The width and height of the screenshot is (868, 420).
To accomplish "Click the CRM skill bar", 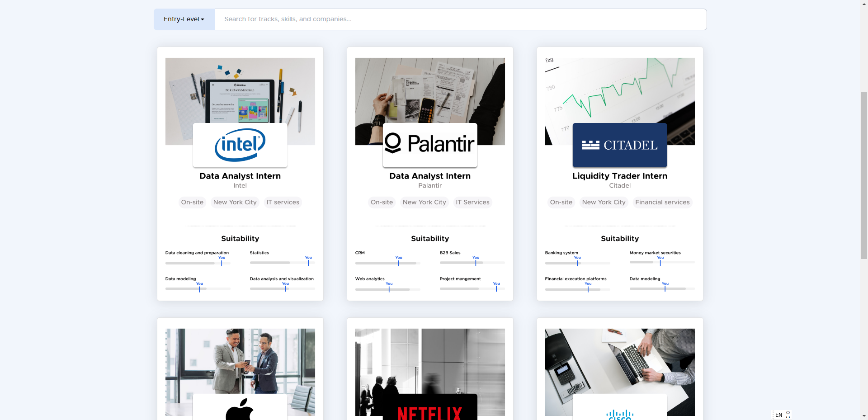I will point(387,263).
